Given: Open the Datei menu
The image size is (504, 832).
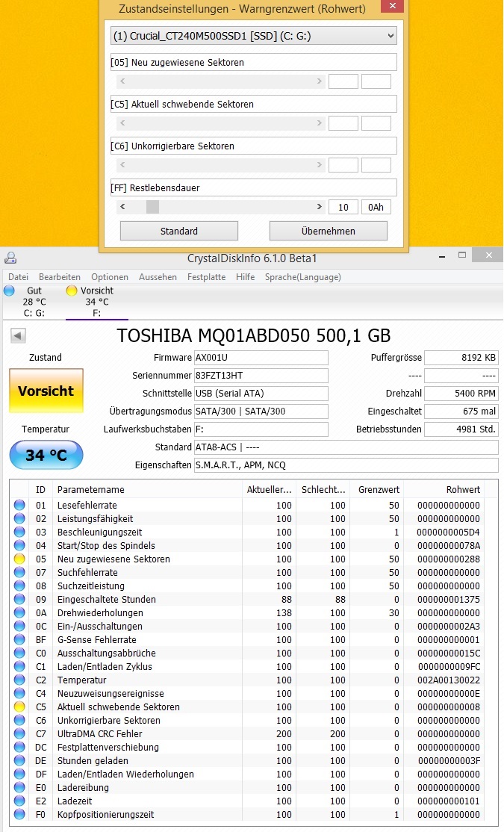Looking at the screenshot, I should point(18,277).
